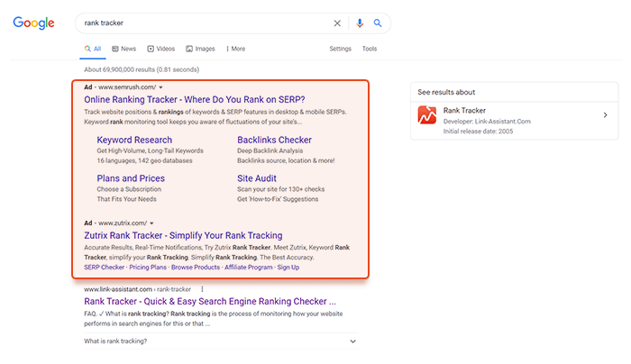
Task: Open Backlinks Checker sitelink
Action: pyautogui.click(x=274, y=140)
